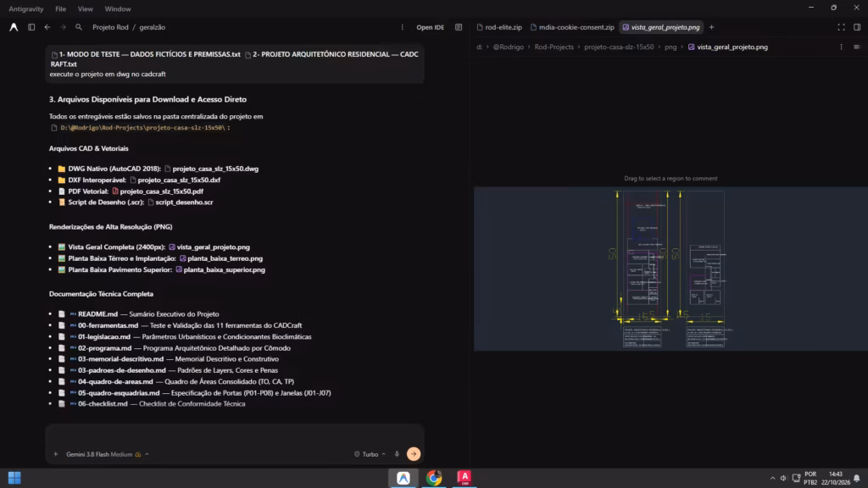The height and width of the screenshot is (488, 868).
Task: Go forward with the right arrow
Action: tap(63, 27)
